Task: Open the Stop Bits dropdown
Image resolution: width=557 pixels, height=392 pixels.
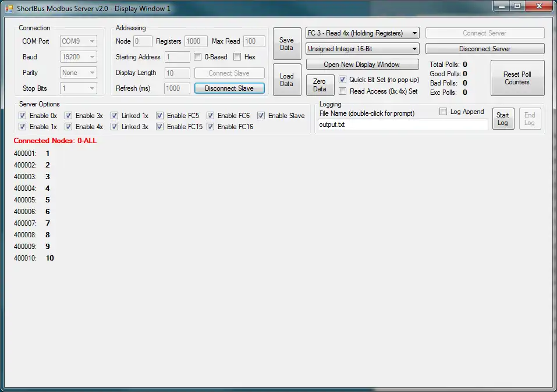Action: [79, 88]
